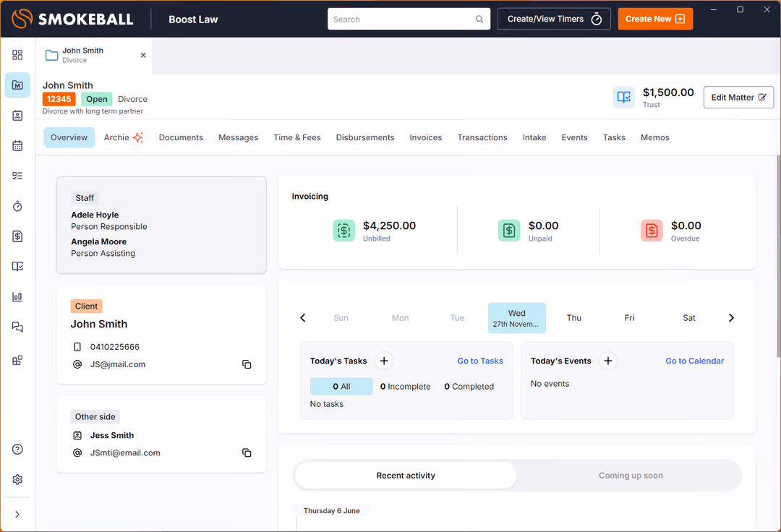Switch to the Events tab
This screenshot has height=532, width=781.
coord(574,137)
